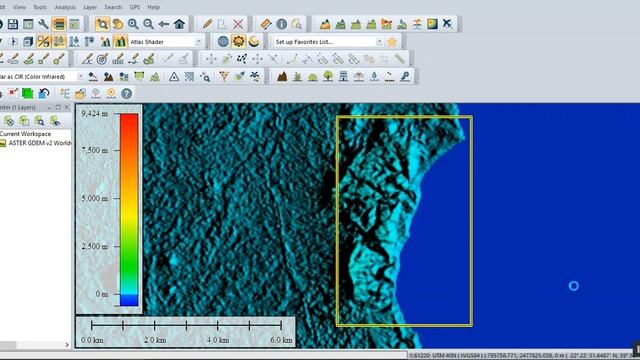Toggle the highlighted green peaks shader button
The height and width of the screenshot is (360, 640).
(x=120, y=42)
